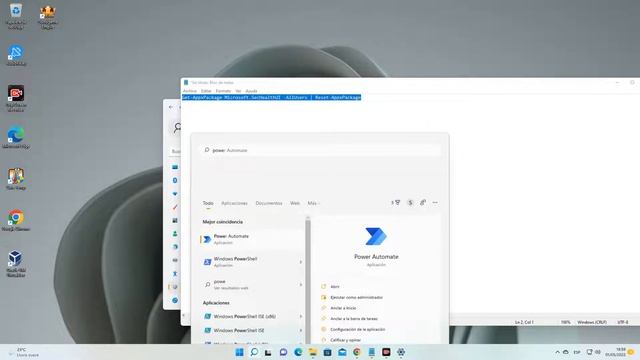This screenshot has height=360, width=640.
Task: Click Anclar a Inicio option
Action: click(343, 308)
